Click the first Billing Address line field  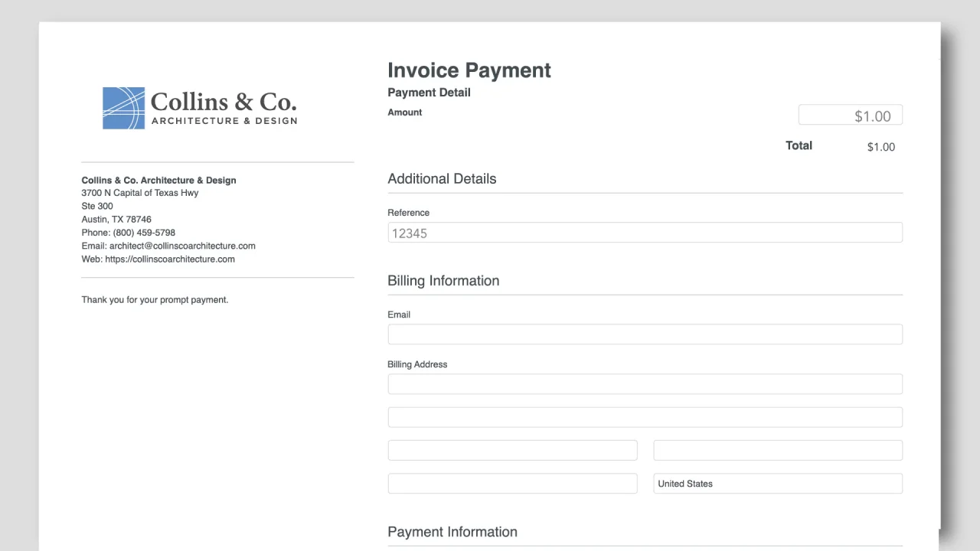coord(645,384)
